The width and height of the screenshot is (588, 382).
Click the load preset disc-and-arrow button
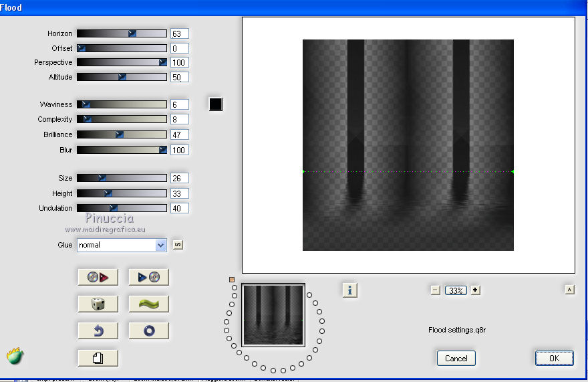coord(98,277)
